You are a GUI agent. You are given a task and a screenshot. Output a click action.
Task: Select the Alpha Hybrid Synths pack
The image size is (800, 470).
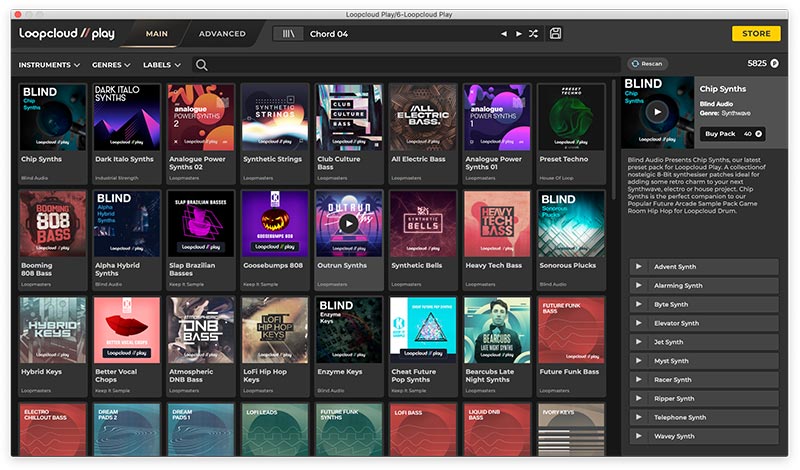tap(127, 240)
